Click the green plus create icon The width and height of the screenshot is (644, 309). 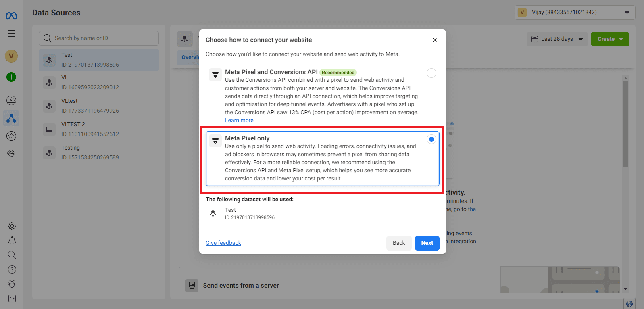point(11,77)
